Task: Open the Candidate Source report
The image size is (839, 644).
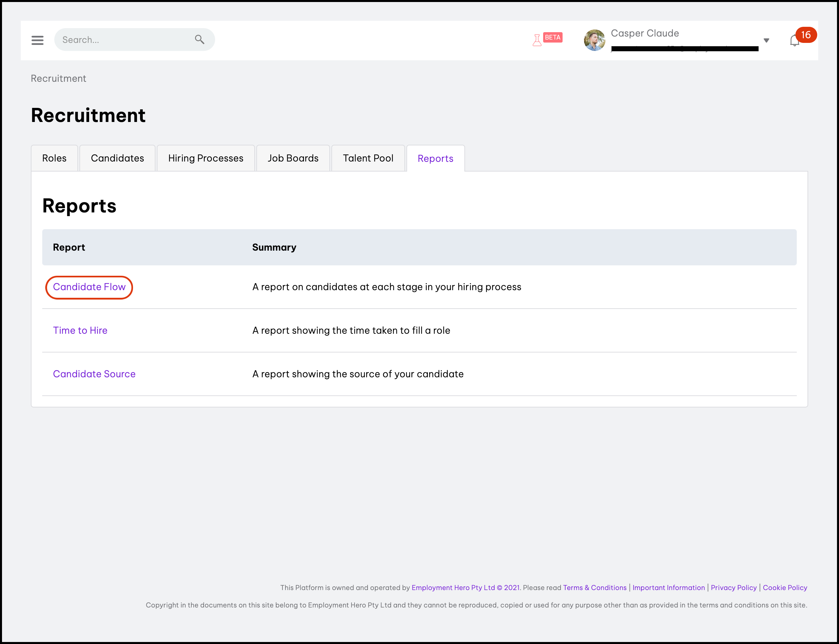Action: (x=94, y=374)
